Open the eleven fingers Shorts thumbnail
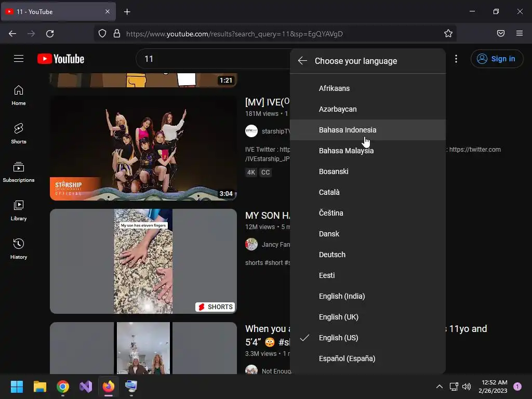 [143, 261]
